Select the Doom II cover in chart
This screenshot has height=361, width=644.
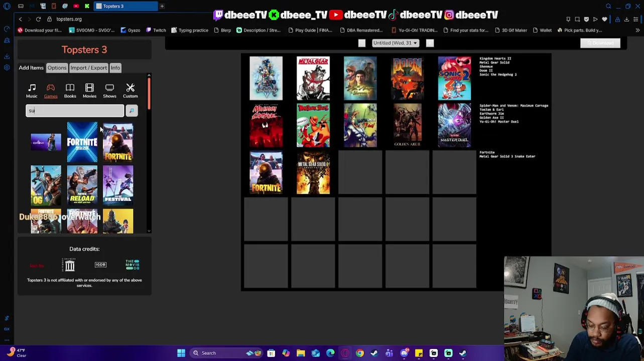[x=407, y=78]
